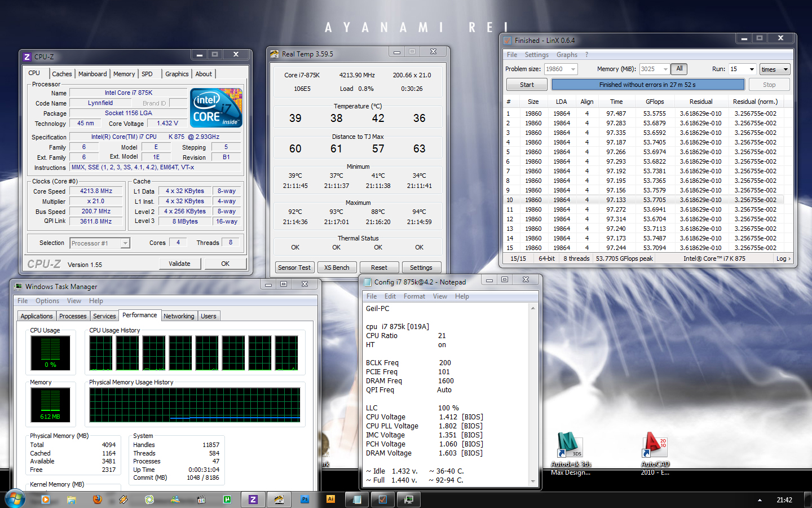This screenshot has width=812, height=508.
Task: Open AutoCAD 2010 desktop shortcut
Action: (655, 454)
